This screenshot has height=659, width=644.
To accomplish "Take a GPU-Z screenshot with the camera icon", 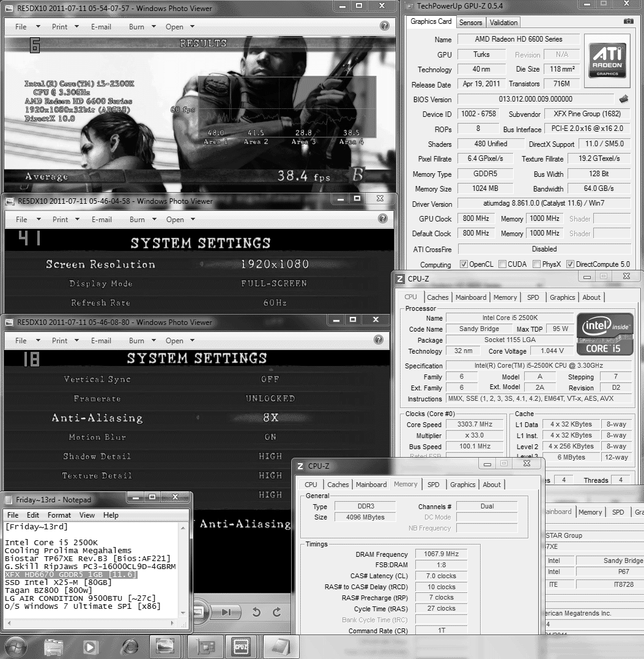I will [x=628, y=21].
